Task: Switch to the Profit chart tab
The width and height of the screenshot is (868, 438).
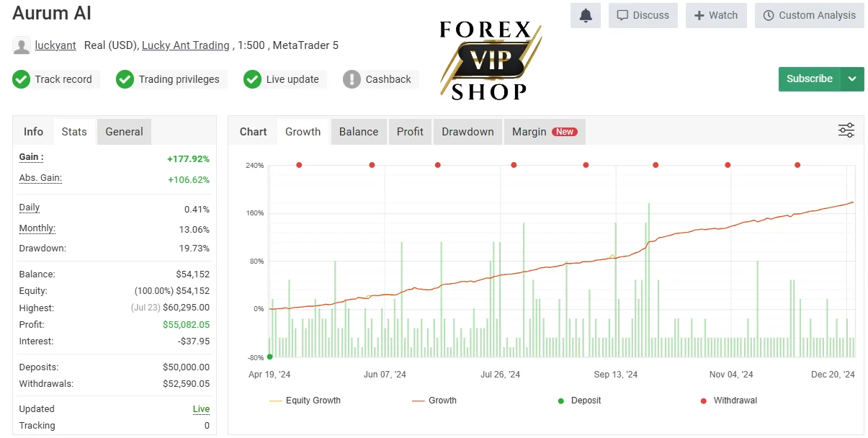Action: tap(410, 132)
